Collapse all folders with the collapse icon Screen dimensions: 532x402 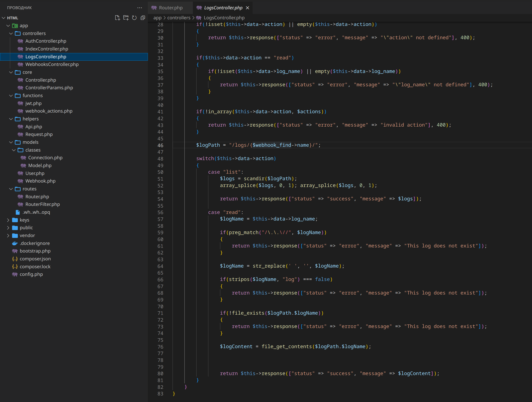143,18
